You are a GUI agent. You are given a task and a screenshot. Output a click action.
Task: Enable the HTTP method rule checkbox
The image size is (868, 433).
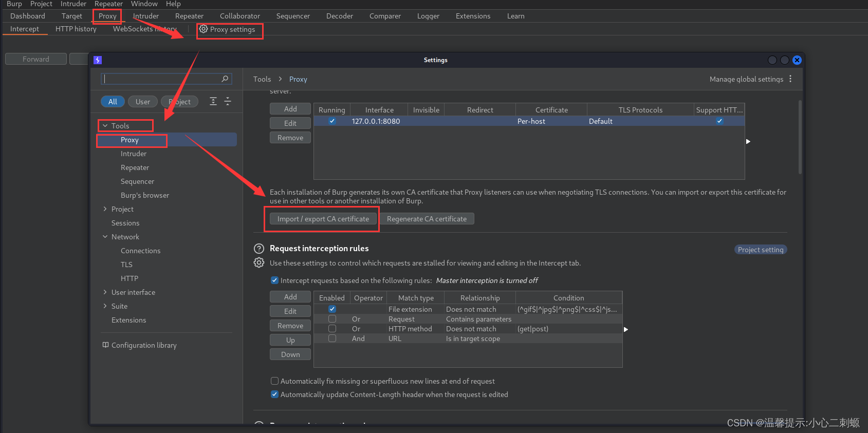(332, 329)
